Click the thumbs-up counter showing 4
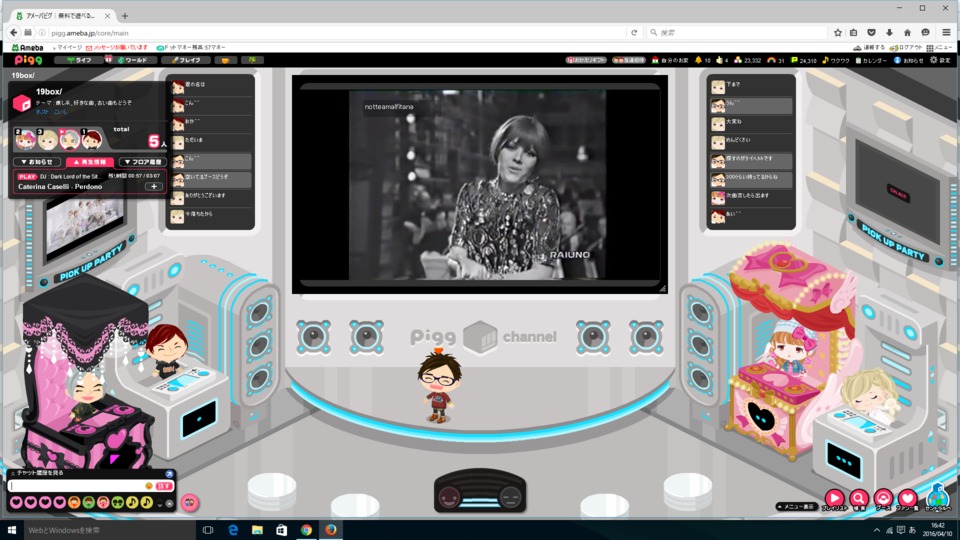This screenshot has width=960, height=540. tap(722, 60)
